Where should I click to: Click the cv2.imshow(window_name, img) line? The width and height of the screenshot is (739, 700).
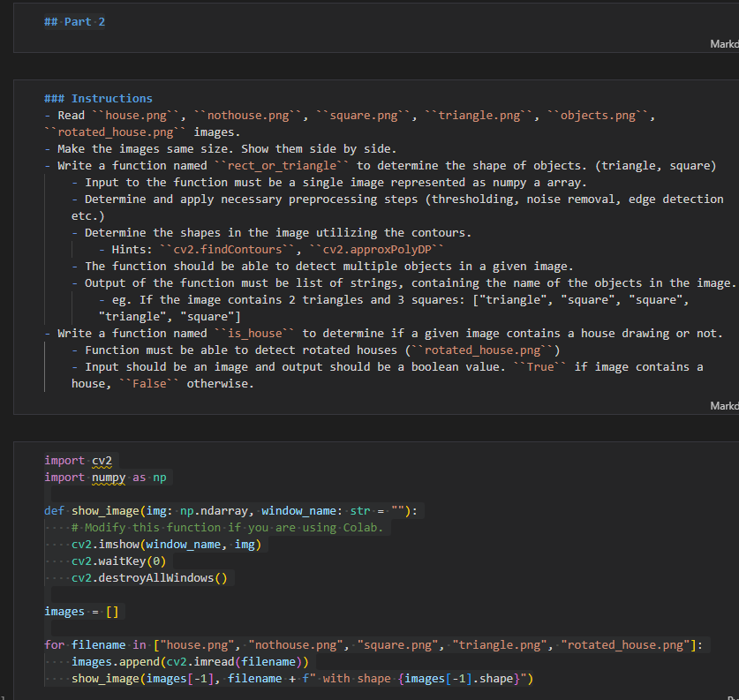click(166, 545)
